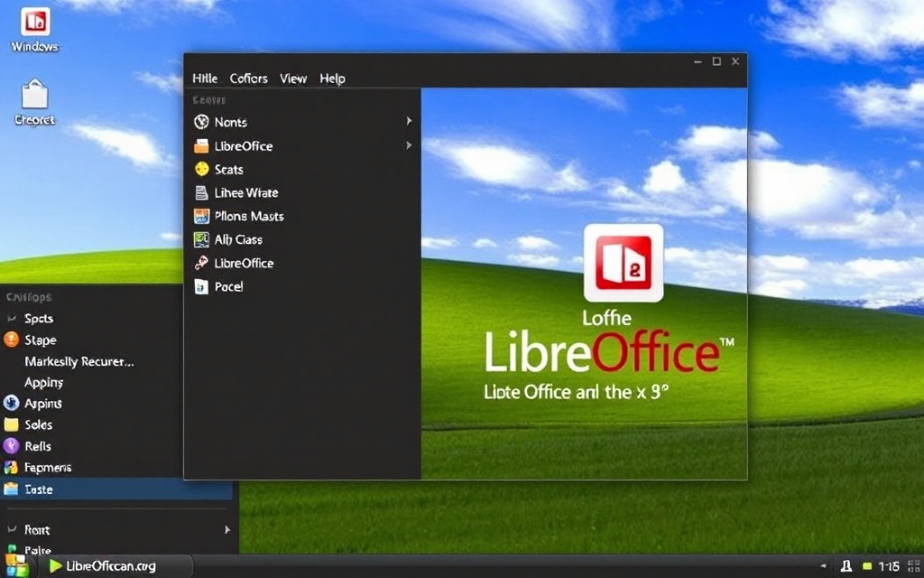This screenshot has height=578, width=924.
Task: Click the orange Stape icon
Action: click(11, 340)
